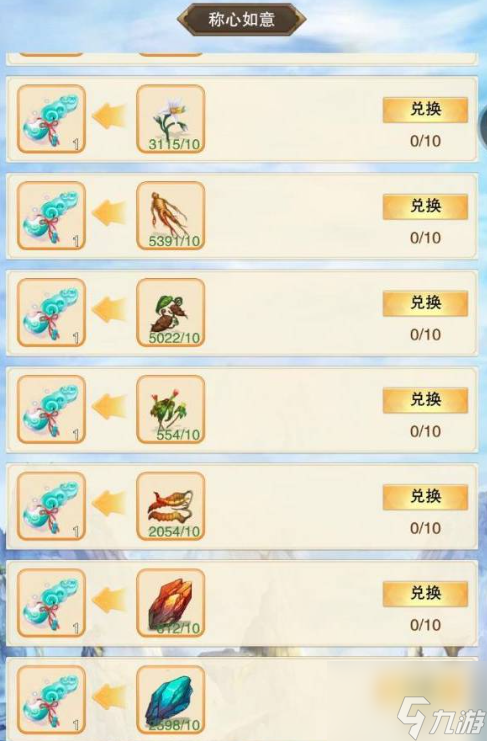Open the ruyi reward icon in the daisy row

click(x=51, y=119)
